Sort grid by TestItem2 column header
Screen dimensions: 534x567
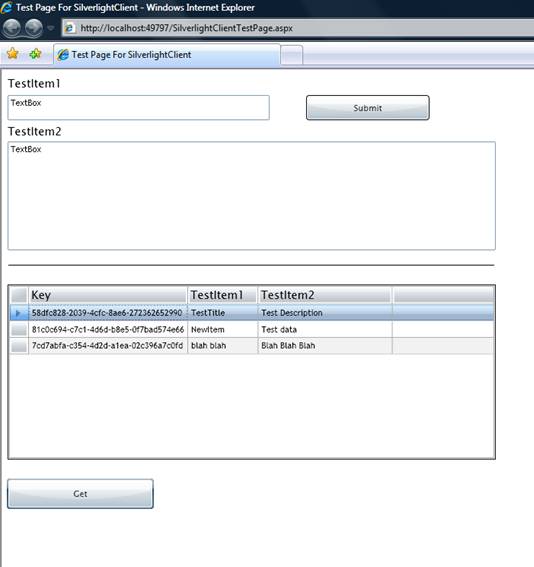click(325, 295)
